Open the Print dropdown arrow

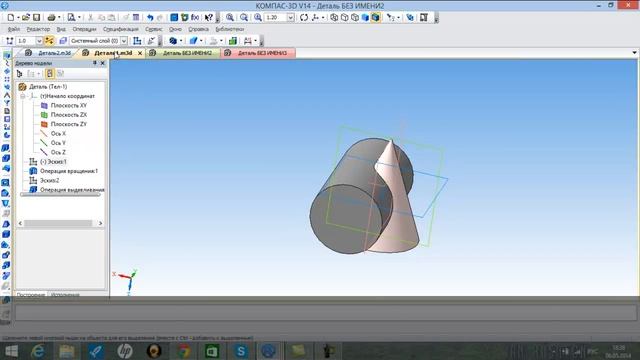pyautogui.click(x=59, y=18)
